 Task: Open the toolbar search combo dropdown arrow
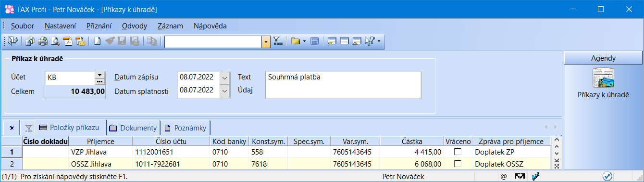click(266, 42)
